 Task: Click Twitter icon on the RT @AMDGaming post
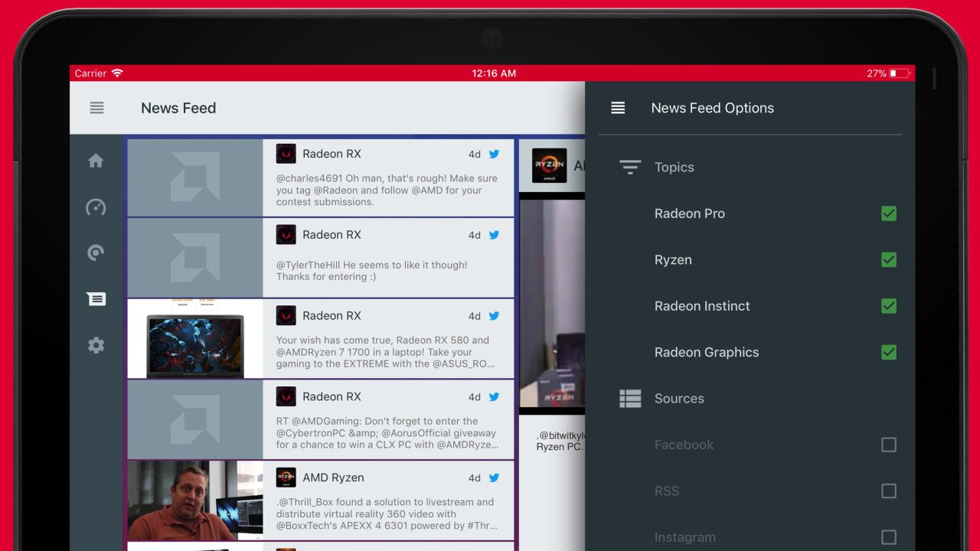pos(494,396)
